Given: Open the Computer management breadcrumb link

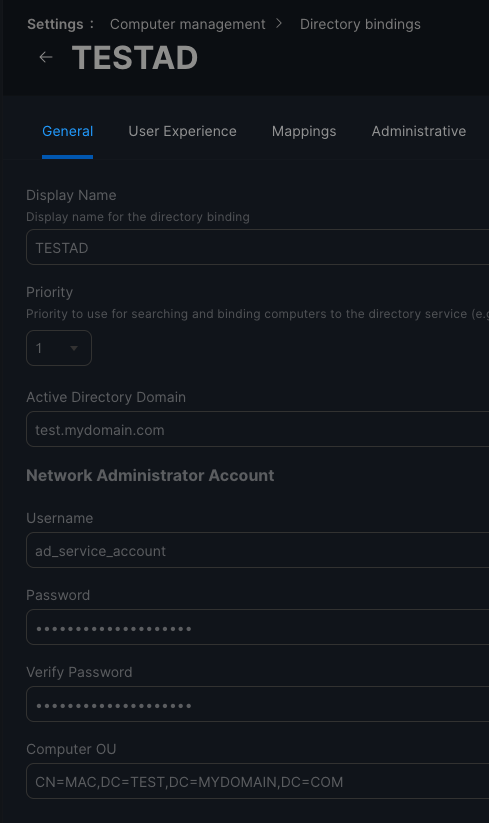Looking at the screenshot, I should click(x=187, y=24).
